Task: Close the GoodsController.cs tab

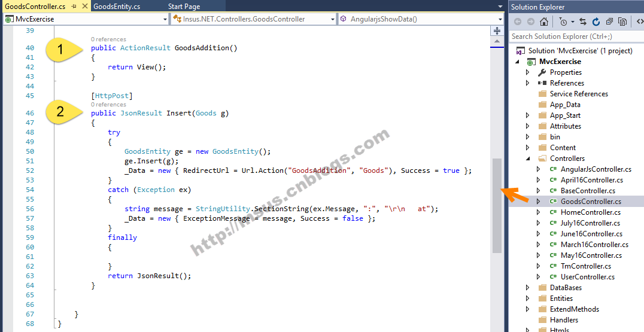Action: point(84,6)
